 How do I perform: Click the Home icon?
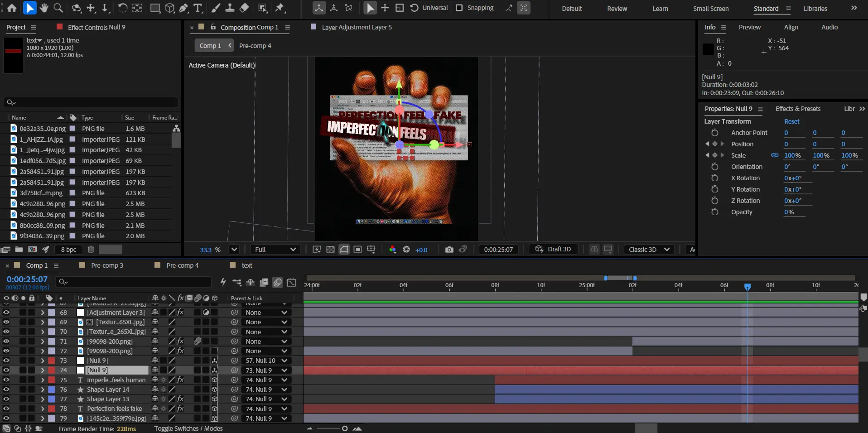coord(12,8)
